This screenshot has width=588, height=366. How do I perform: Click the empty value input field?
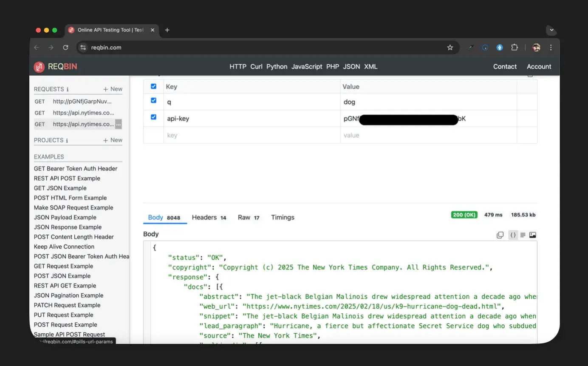[x=428, y=135]
